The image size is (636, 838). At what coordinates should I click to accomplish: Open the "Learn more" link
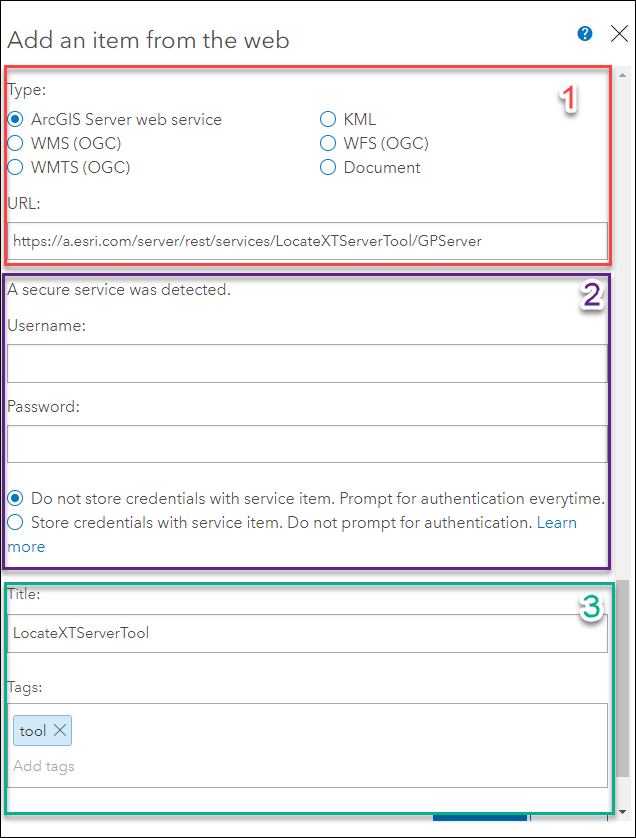557,522
